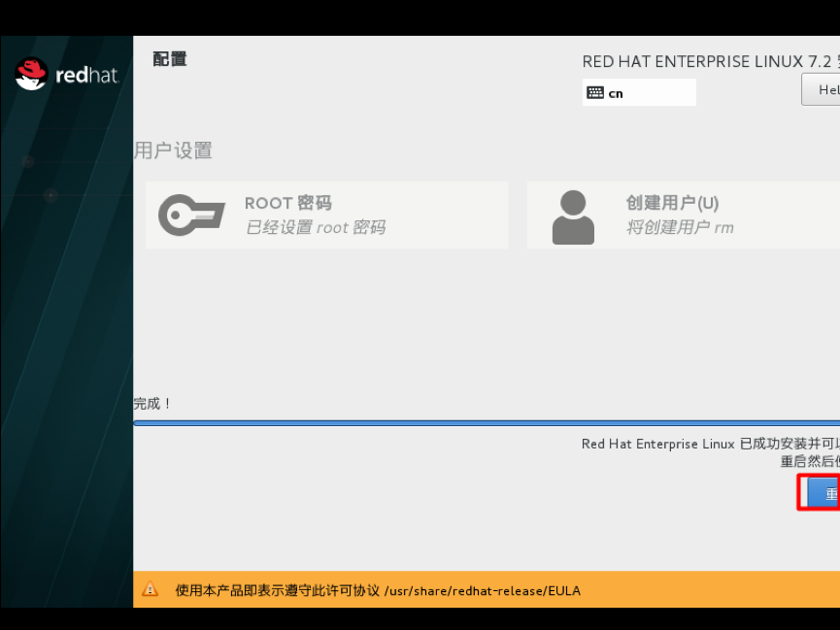This screenshot has width=840, height=630.
Task: Select the cn keyboard layout indicator
Action: (x=639, y=92)
